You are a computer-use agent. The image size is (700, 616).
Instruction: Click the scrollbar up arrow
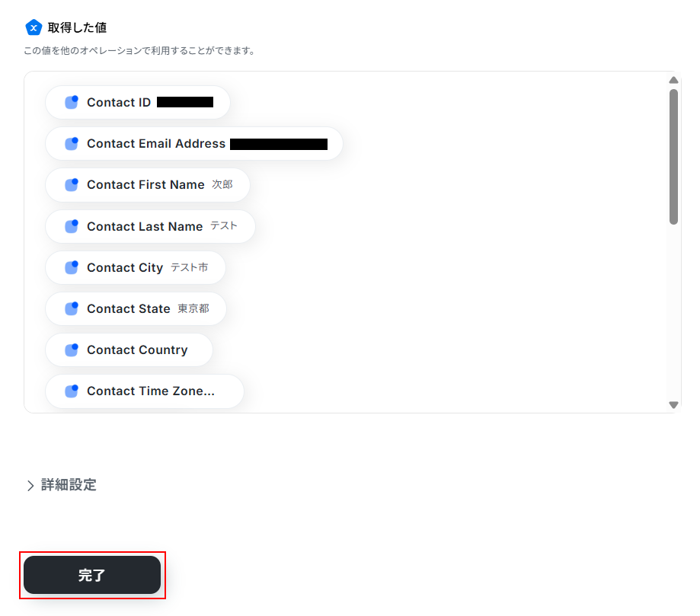(x=673, y=81)
